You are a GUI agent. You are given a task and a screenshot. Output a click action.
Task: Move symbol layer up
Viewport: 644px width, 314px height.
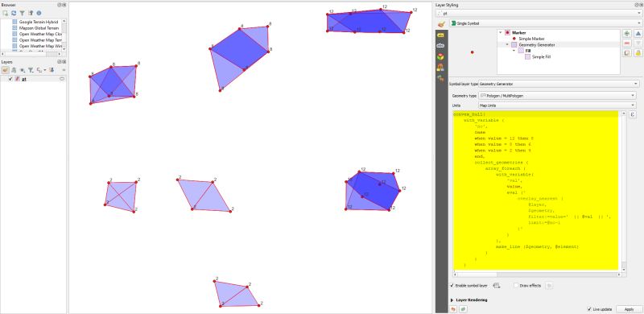(x=638, y=34)
